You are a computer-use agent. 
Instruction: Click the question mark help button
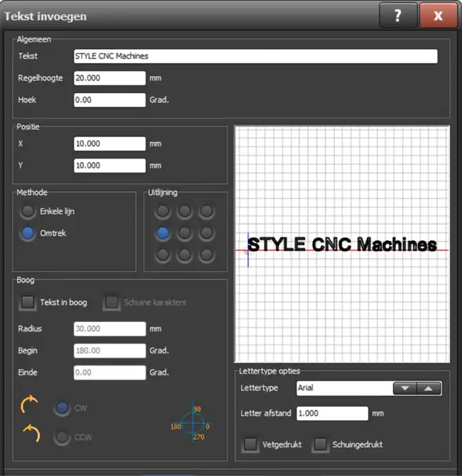tap(398, 15)
